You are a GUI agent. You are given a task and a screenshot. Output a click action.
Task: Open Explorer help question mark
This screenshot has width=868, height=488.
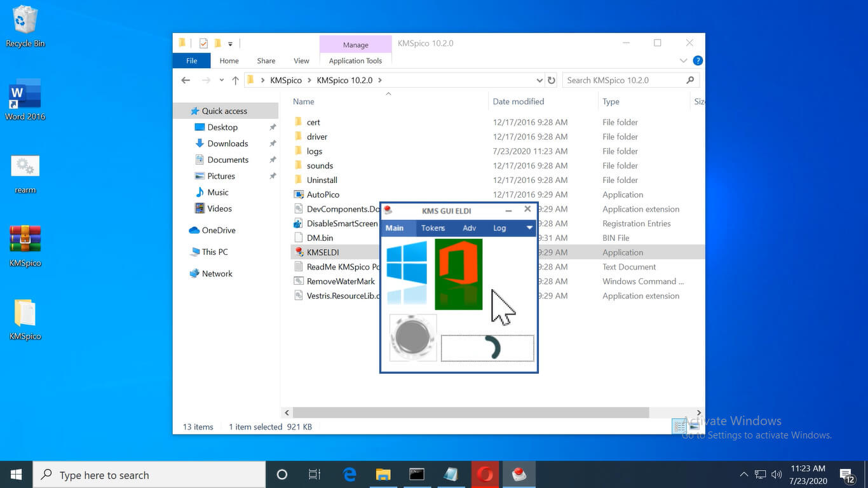698,61
